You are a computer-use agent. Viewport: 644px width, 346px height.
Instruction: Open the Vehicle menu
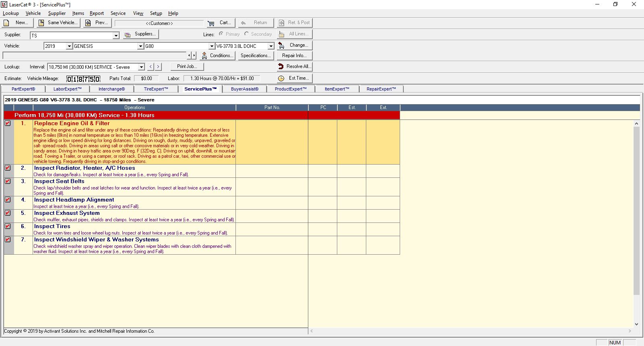tap(33, 13)
